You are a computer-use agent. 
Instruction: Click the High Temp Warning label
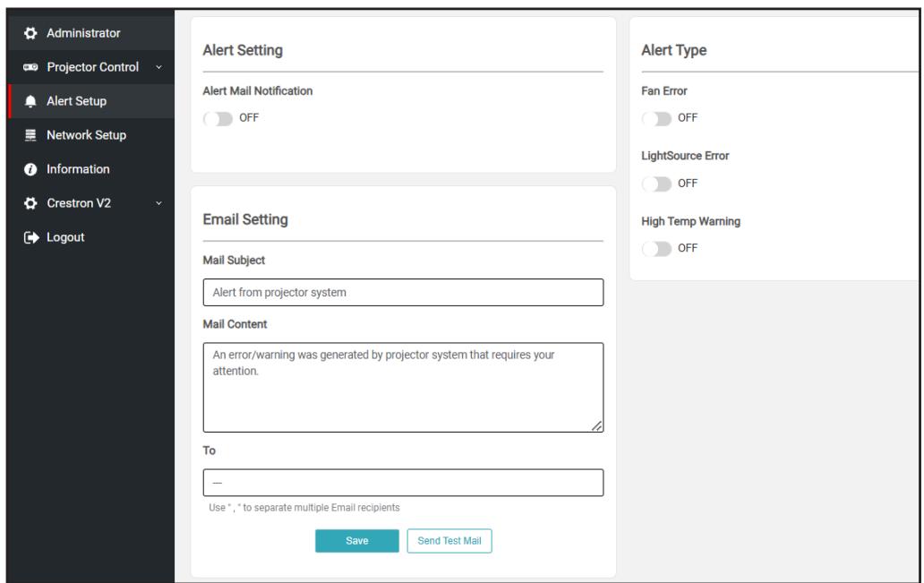coord(690,221)
